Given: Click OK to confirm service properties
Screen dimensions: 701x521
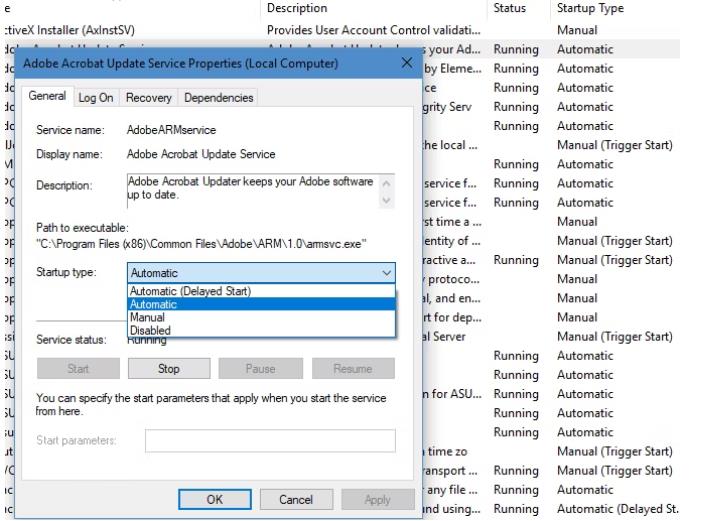Looking at the screenshot, I should click(214, 499).
